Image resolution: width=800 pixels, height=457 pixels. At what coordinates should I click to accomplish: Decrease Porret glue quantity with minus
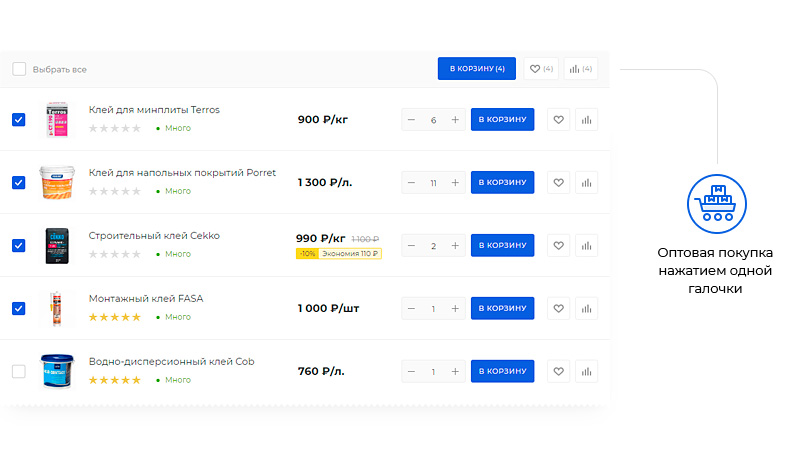tap(411, 183)
